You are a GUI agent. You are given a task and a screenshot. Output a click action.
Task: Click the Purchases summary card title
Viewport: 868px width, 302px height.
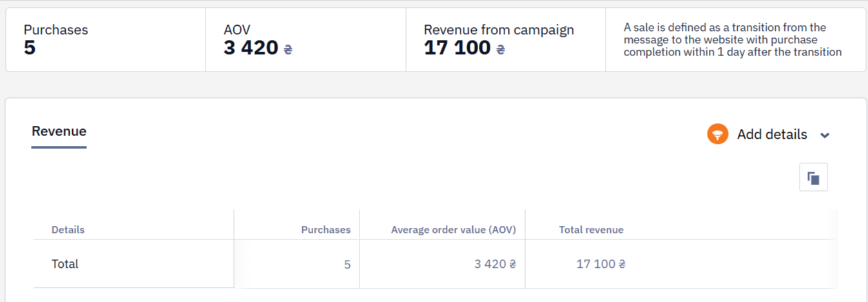click(x=56, y=30)
